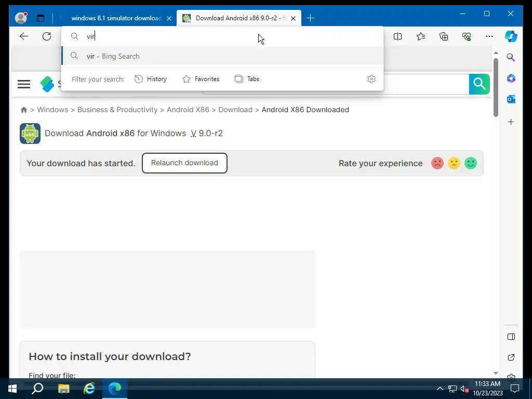The image size is (532, 399).
Task: Launch Internet Explorer from taskbar
Action: 89,389
